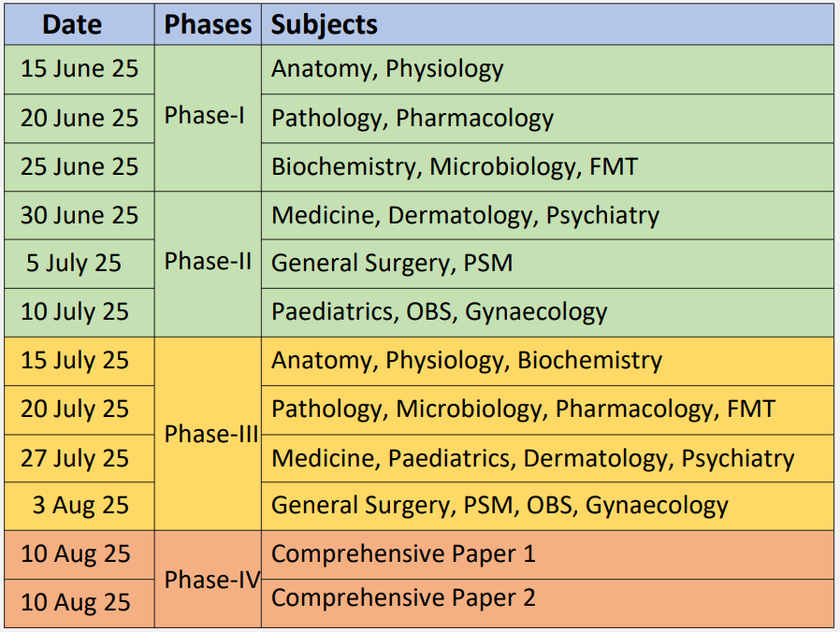Viewport: 840px width, 632px height.
Task: Click the Pathology, Pharmacology subjects cell
Action: coord(413,119)
